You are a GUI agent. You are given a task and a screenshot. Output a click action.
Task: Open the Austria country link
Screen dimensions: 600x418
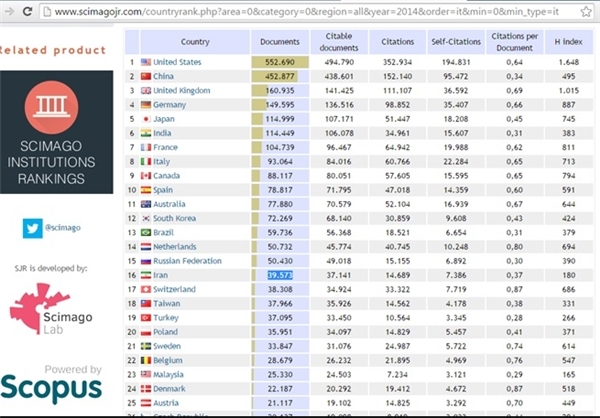[x=166, y=403]
